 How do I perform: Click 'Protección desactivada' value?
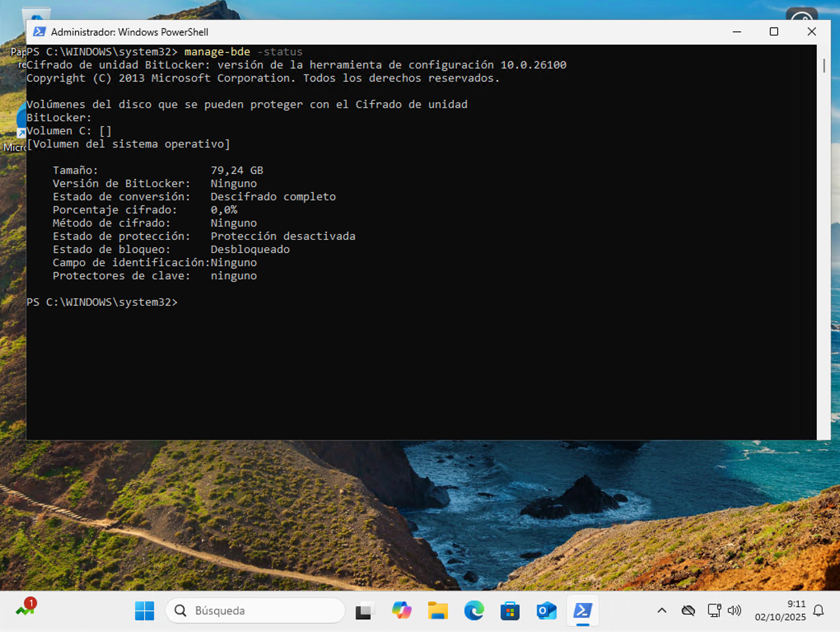pos(283,236)
